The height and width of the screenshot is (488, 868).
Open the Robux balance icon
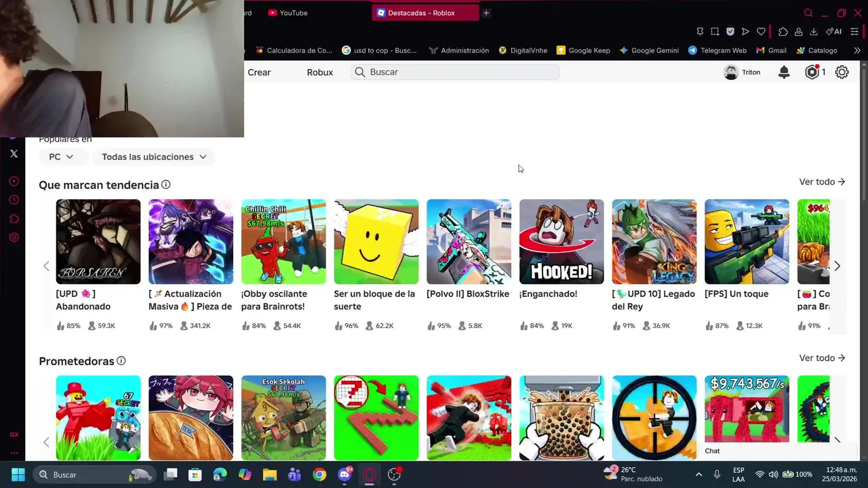[812, 73]
